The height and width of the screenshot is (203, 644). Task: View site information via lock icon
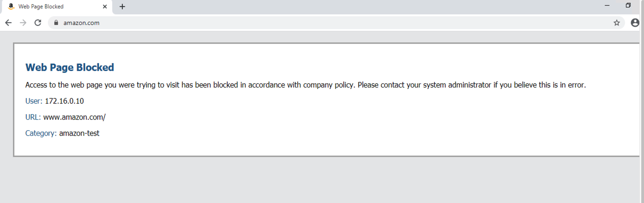tap(56, 23)
